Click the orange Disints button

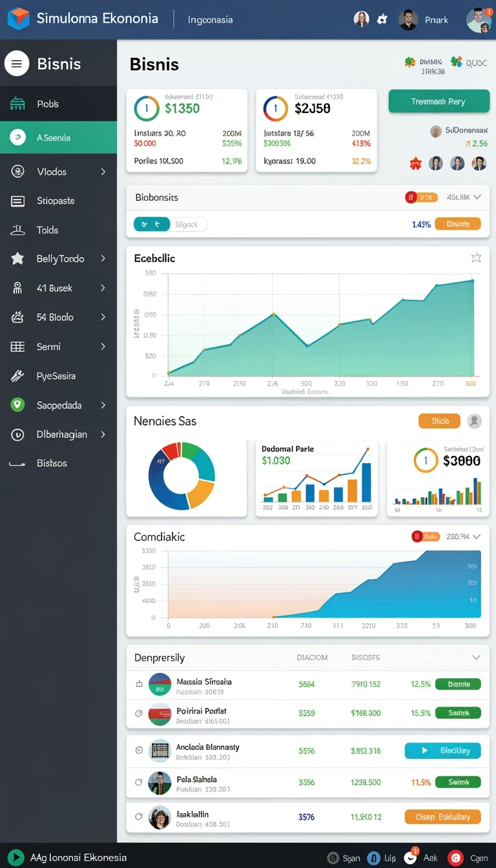458,224
